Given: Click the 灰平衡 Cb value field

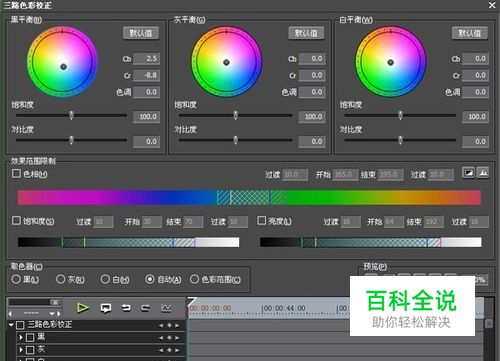Looking at the screenshot, I should [312, 59].
